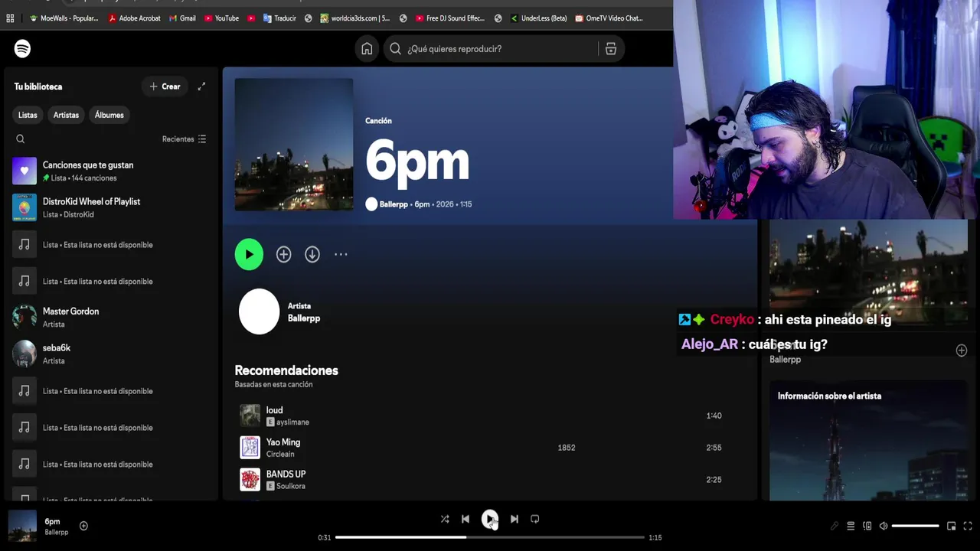Toggle repeat mode
This screenshot has width=980, height=551.
click(535, 519)
